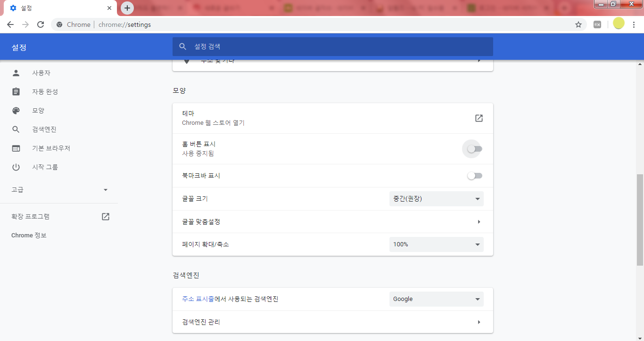Select 모양 in the sidebar

(x=38, y=111)
